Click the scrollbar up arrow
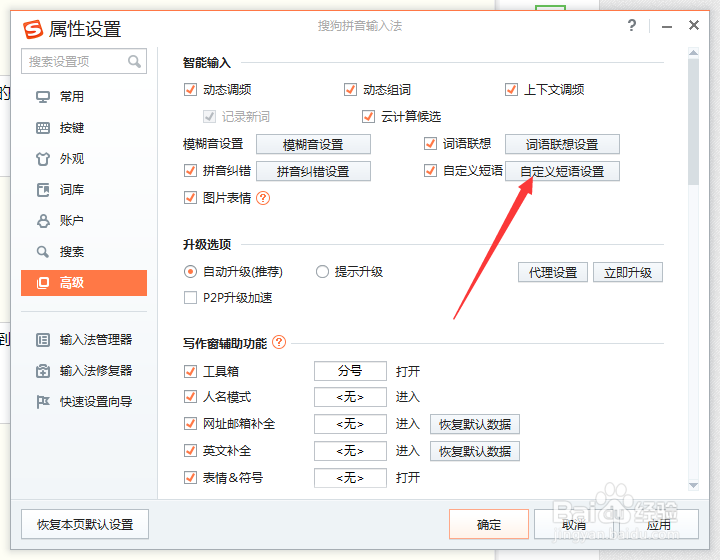720x560 pixels. [x=693, y=53]
